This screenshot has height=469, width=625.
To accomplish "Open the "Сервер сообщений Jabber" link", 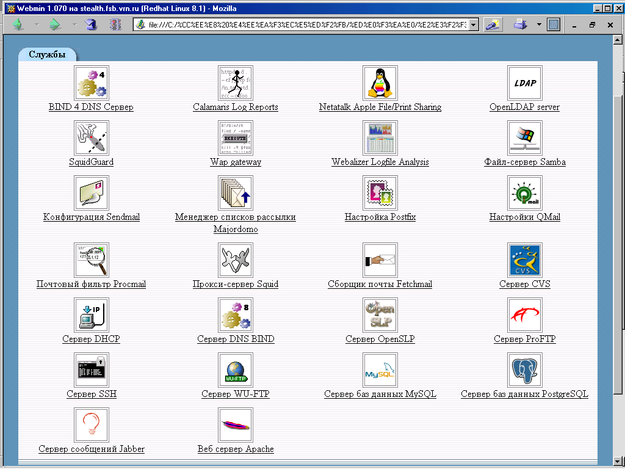I will [x=91, y=449].
